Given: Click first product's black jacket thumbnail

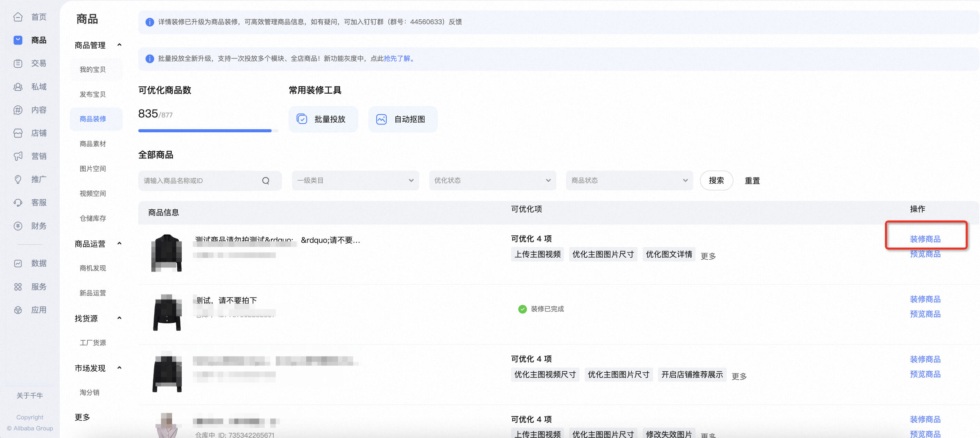Looking at the screenshot, I should (x=166, y=253).
